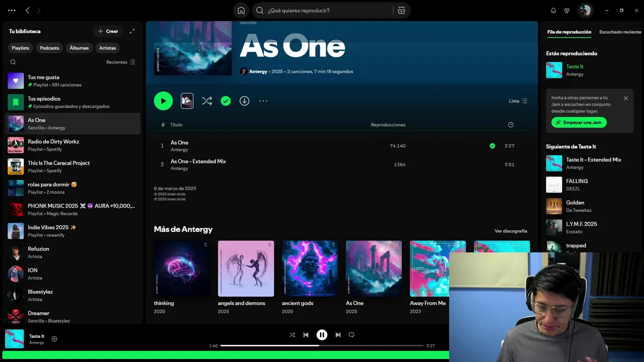Open the Lista view dropdown
644x362 pixels.
(x=518, y=101)
